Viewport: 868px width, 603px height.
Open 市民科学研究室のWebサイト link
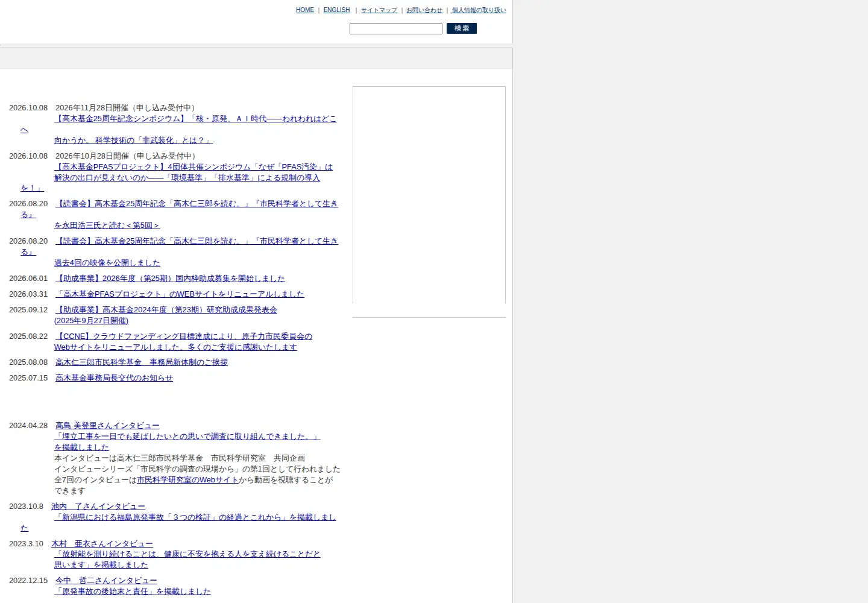187,480
